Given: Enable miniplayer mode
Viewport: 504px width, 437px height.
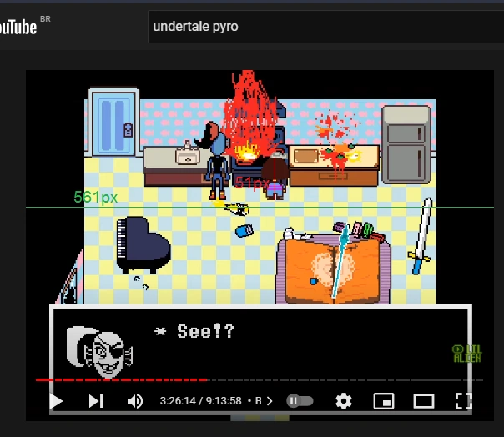Looking at the screenshot, I should [x=384, y=401].
